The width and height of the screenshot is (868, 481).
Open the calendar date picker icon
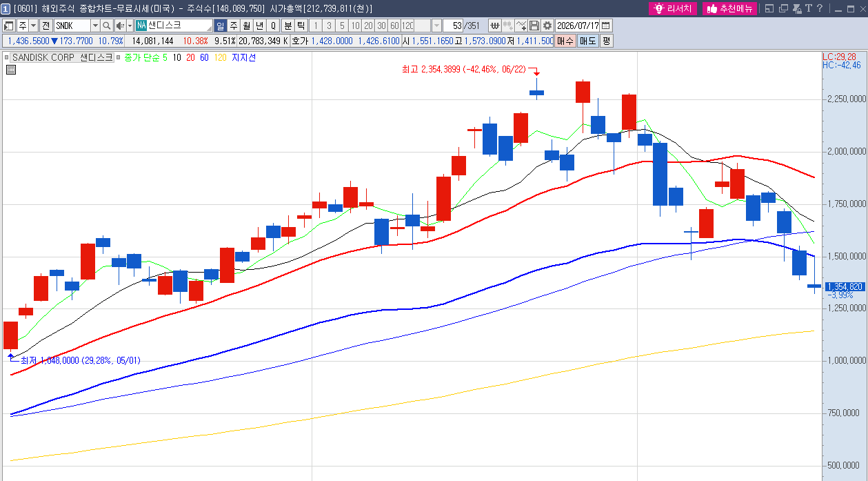tap(606, 26)
